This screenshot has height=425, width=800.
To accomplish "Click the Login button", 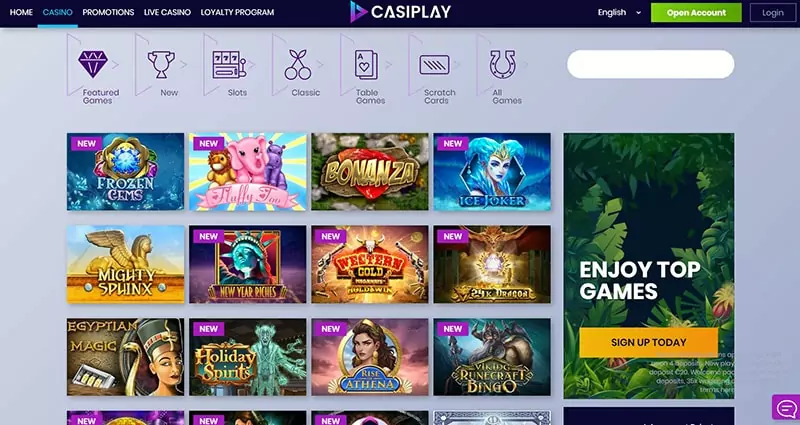I will pos(772,13).
